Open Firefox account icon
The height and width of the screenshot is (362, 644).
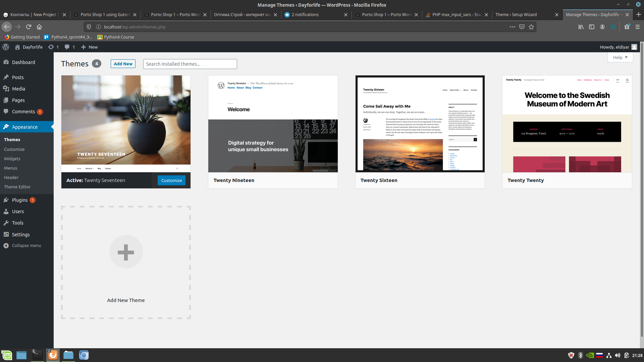click(602, 27)
